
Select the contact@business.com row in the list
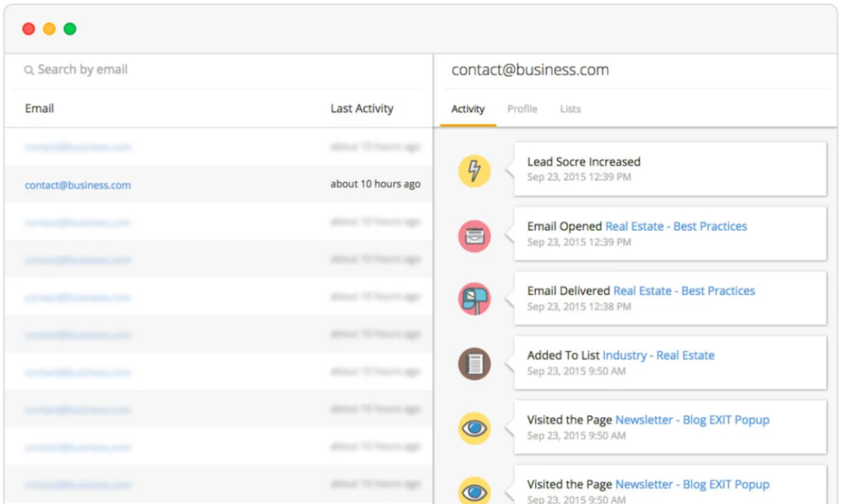pos(218,184)
